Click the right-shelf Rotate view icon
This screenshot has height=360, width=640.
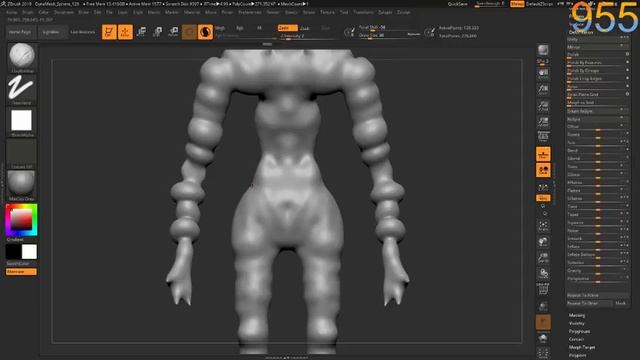(x=543, y=273)
